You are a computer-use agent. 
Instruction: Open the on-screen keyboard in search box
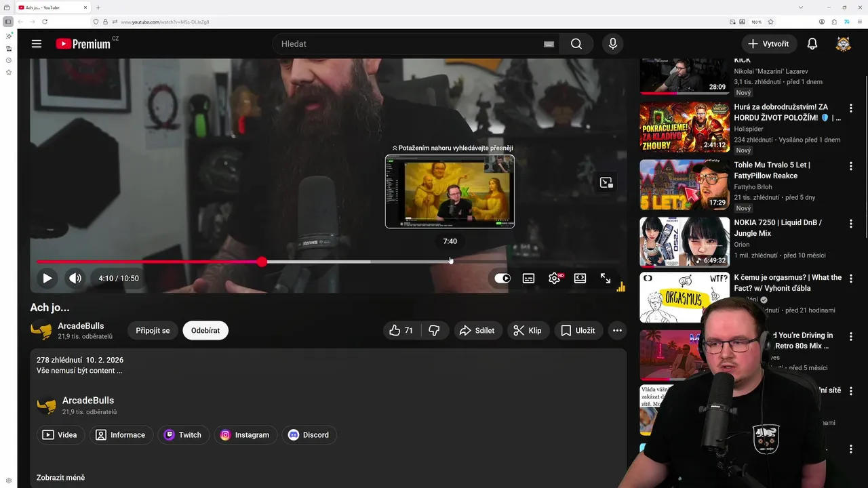point(549,44)
